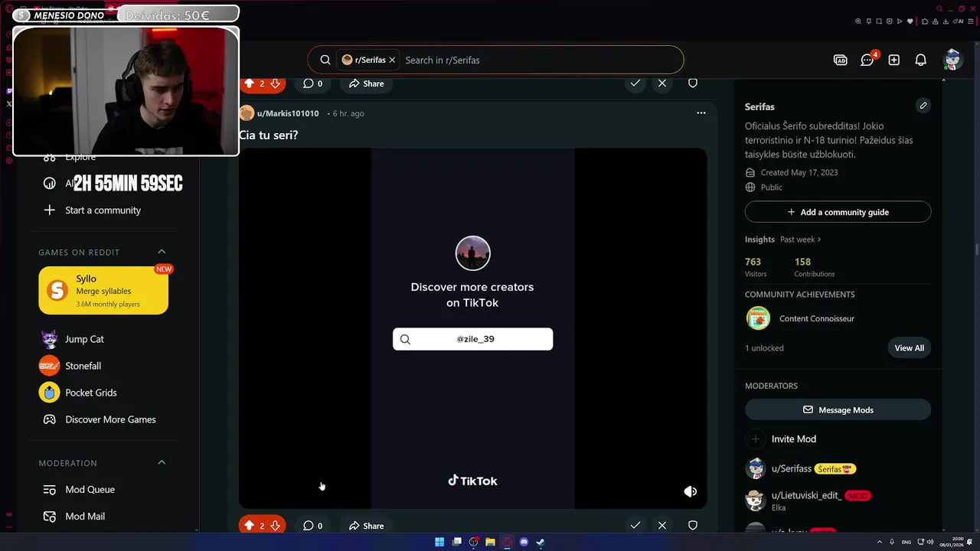This screenshot has height=551, width=980.
Task: Click the browser pinboard pin icon
Action: (869, 21)
